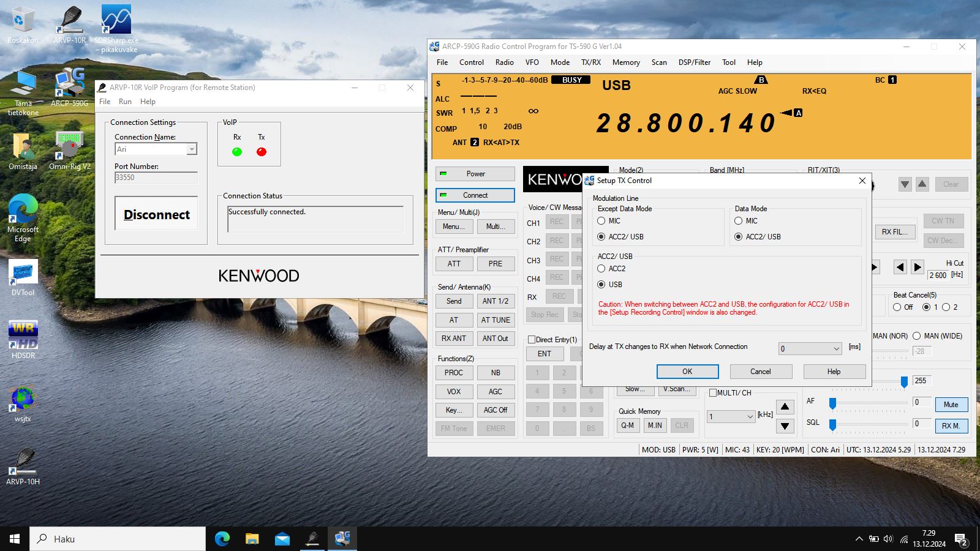
Task: Select ACC2/USB under Except Data Mode
Action: coord(620,237)
